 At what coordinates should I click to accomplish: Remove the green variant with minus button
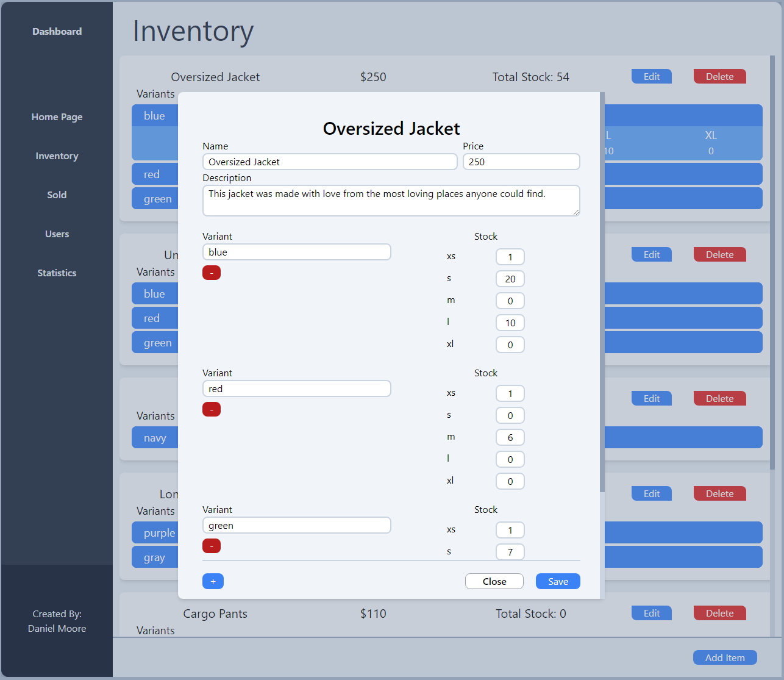pyautogui.click(x=212, y=546)
